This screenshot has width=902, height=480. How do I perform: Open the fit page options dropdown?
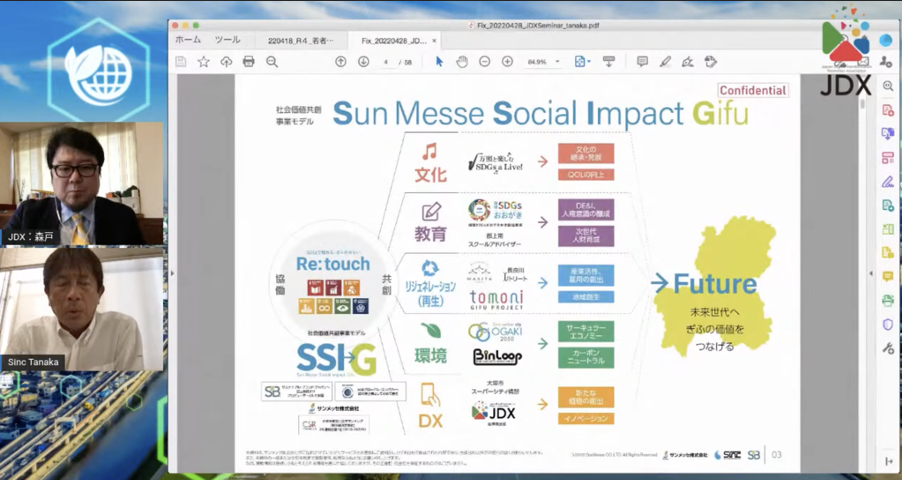point(583,62)
